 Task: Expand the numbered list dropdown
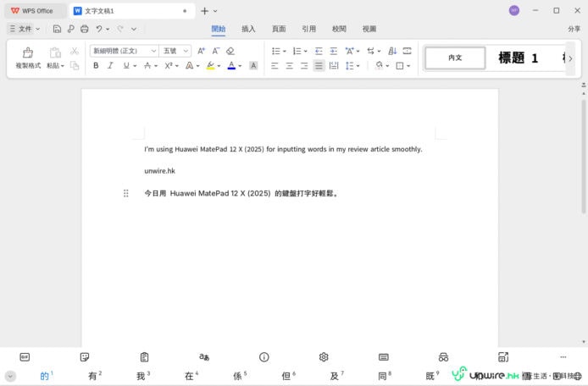click(x=306, y=52)
